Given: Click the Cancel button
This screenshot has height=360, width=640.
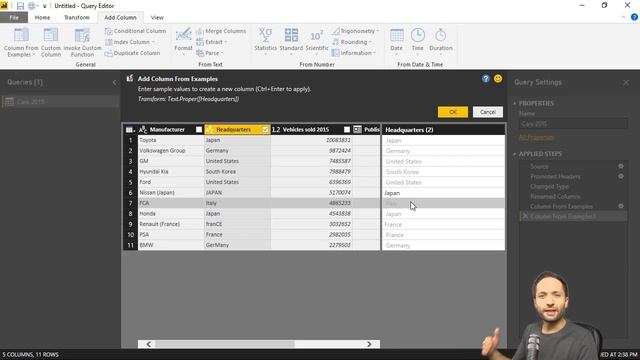Looking at the screenshot, I should click(488, 112).
